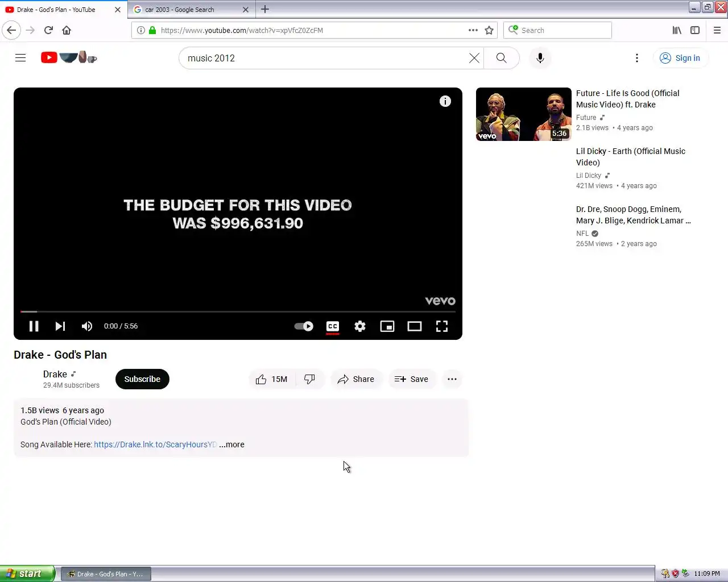728x582 pixels.
Task: Skip to next video
Action: (x=60, y=326)
